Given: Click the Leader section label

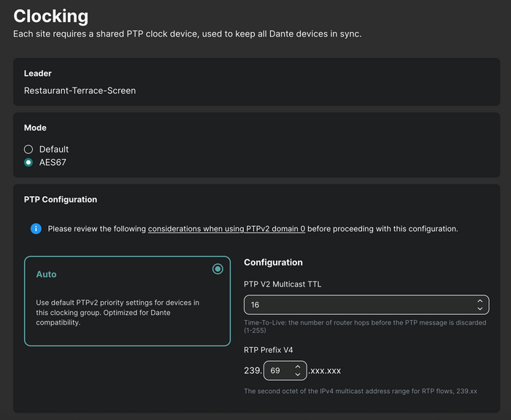Looking at the screenshot, I should [38, 74].
